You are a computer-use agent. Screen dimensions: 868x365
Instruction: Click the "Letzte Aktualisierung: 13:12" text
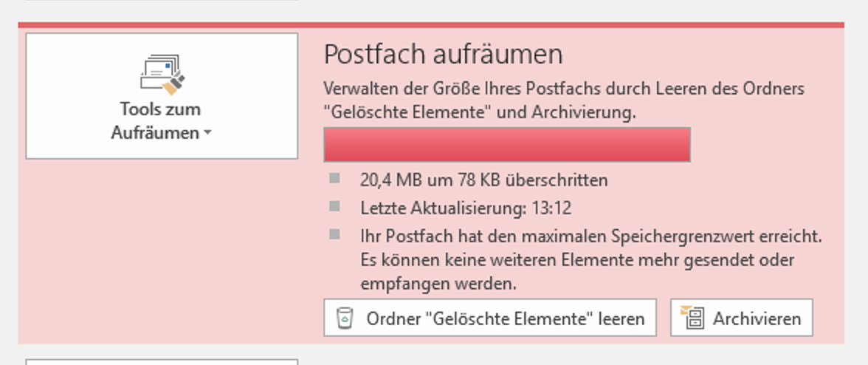[465, 208]
